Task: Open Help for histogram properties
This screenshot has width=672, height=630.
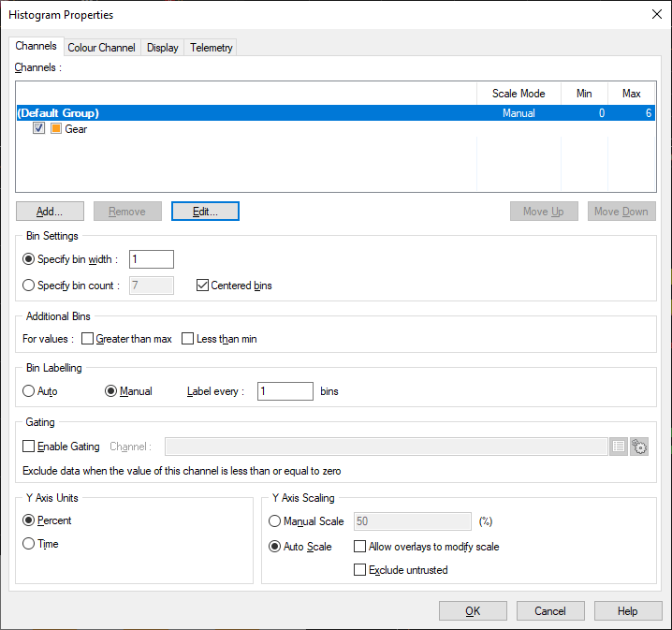Action: pyautogui.click(x=628, y=610)
